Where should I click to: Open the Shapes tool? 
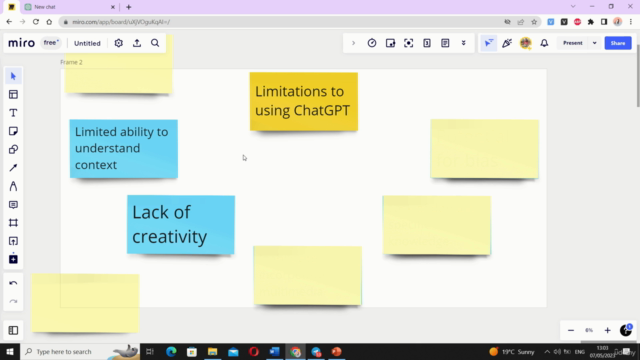point(13,150)
